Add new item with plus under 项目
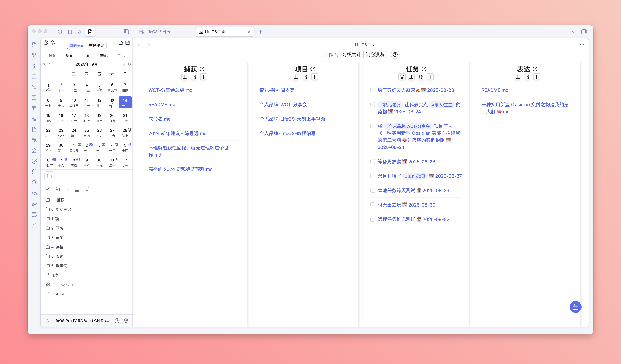The width and height of the screenshot is (621, 364). (314, 77)
